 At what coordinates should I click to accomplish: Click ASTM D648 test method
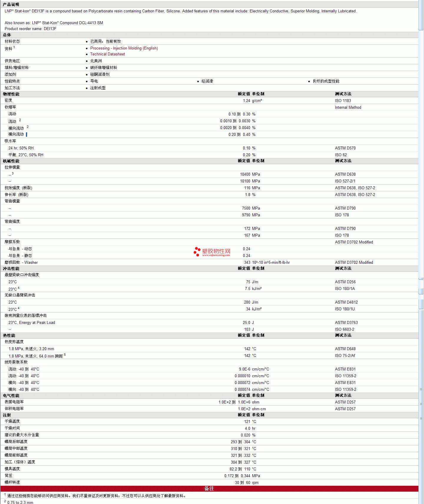tap(345, 349)
